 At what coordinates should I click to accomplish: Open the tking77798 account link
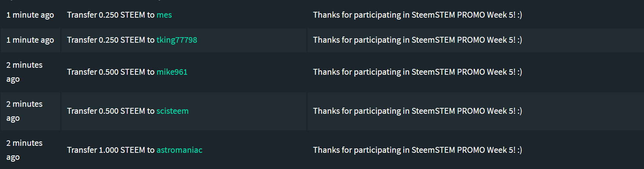click(177, 40)
